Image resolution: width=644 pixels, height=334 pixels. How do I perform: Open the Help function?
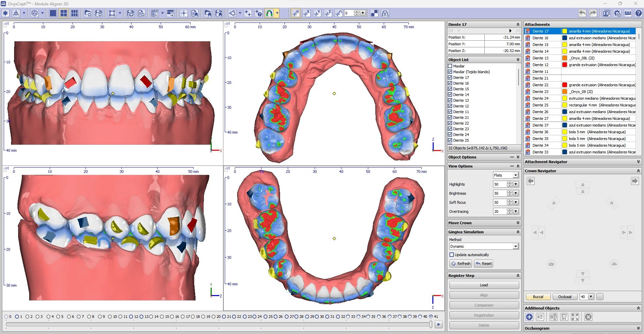638,13
